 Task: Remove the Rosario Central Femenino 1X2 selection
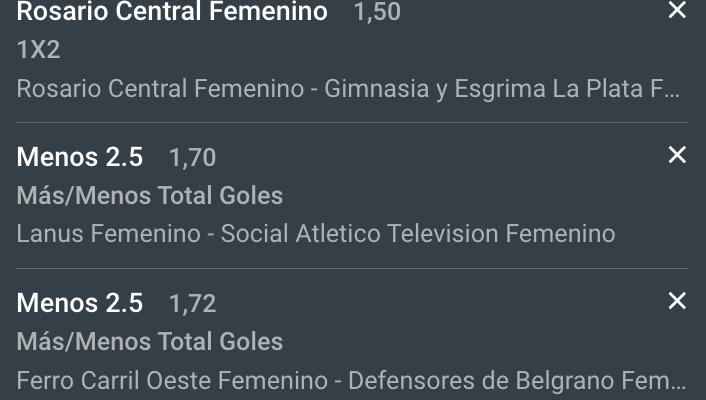coord(677,11)
